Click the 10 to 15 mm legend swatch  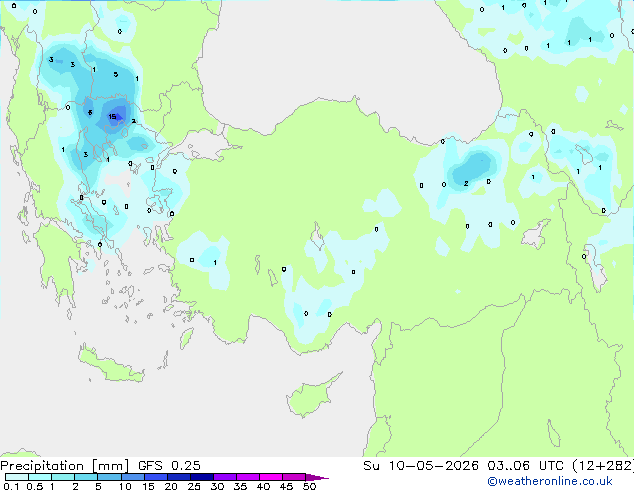coord(132,477)
